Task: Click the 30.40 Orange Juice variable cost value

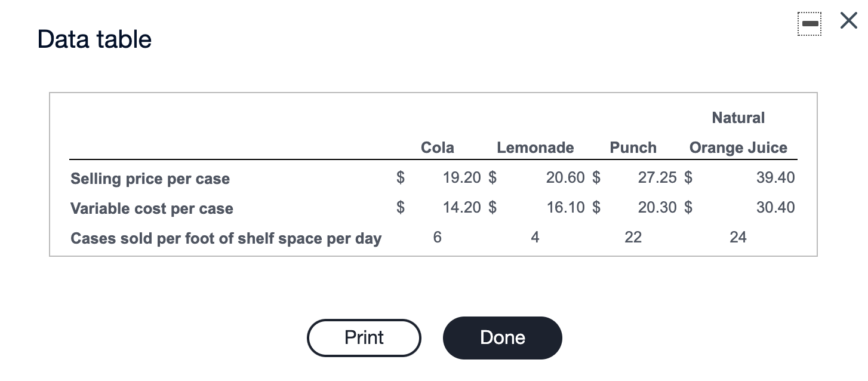Action: tap(775, 207)
